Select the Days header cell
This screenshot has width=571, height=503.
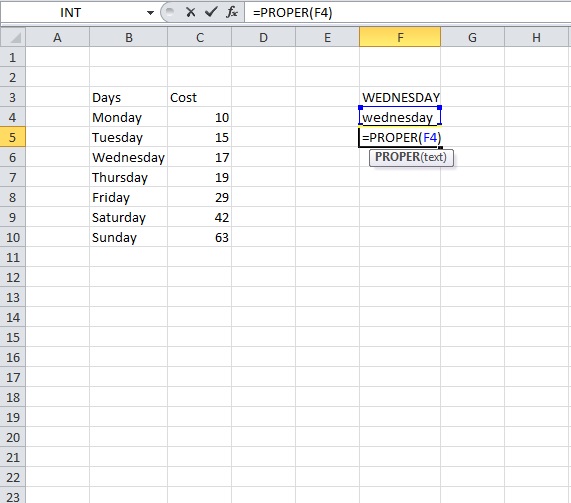click(129, 97)
